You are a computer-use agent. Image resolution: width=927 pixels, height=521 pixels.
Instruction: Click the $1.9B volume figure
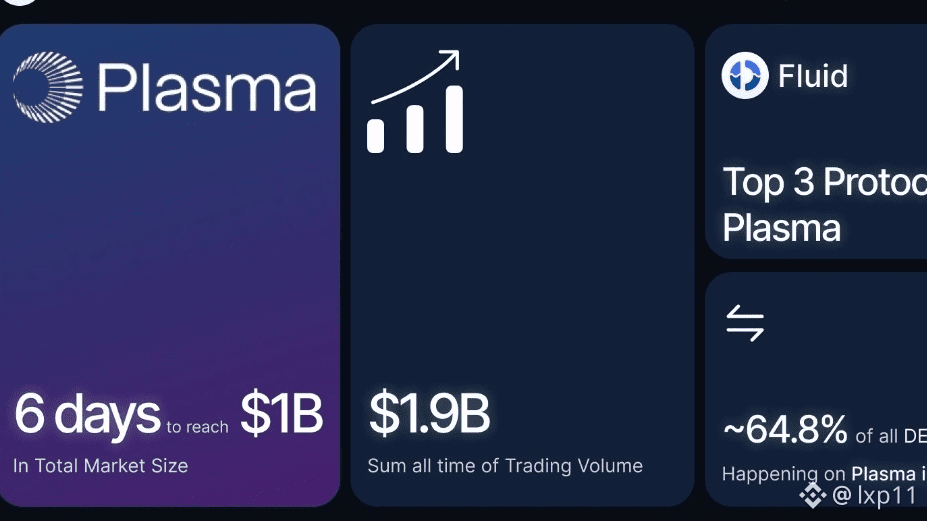429,413
